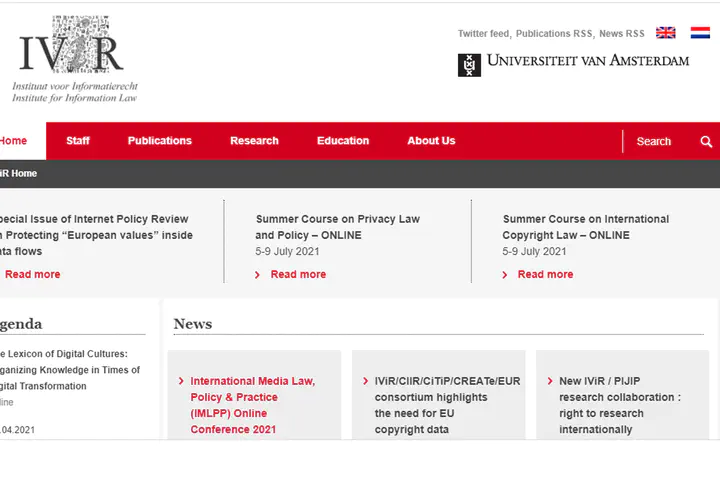Viewport: 720px width, 480px height.
Task: Open the Universiteit van Amsterdam logo
Action: coord(574,64)
